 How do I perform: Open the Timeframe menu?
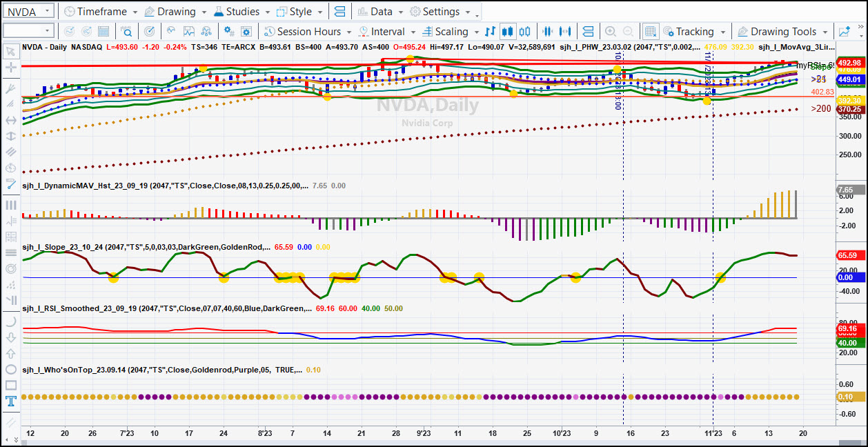[x=101, y=12]
